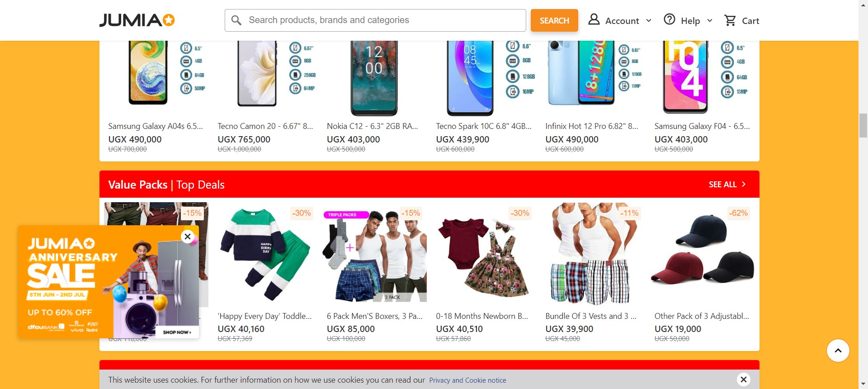Click the back-to-top arrow button
This screenshot has height=389, width=868.
click(838, 351)
